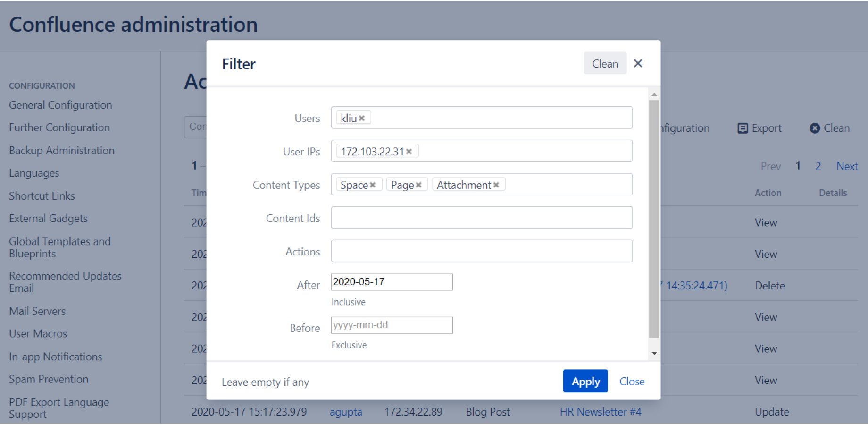Click the timestamp 2020-05-17 15:17:23.979
This screenshot has width=868, height=425.
[x=249, y=412]
